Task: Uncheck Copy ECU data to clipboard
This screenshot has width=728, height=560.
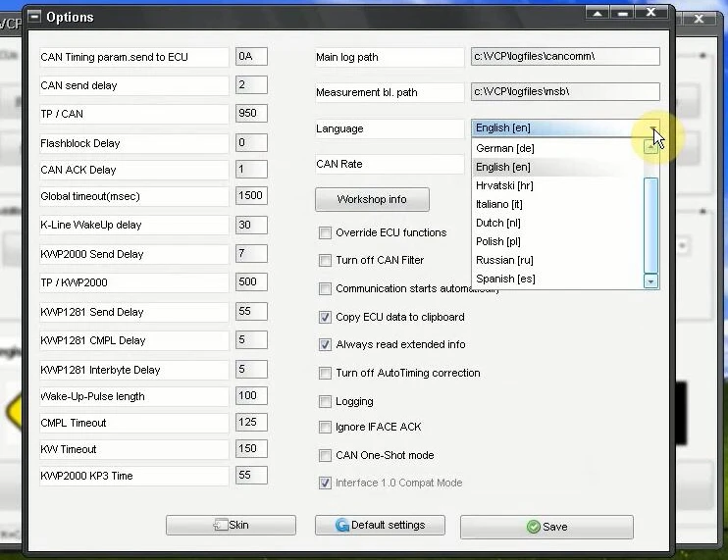Action: [x=325, y=317]
